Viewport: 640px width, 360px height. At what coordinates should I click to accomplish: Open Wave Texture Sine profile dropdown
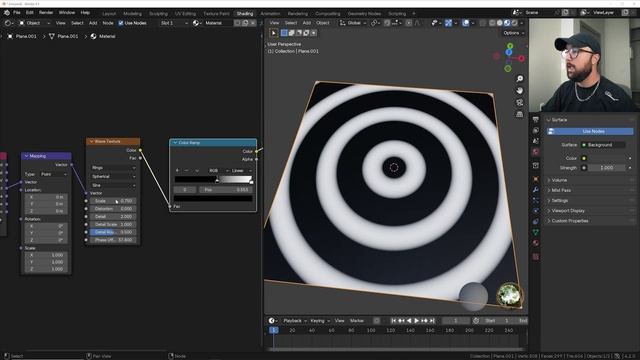point(113,185)
